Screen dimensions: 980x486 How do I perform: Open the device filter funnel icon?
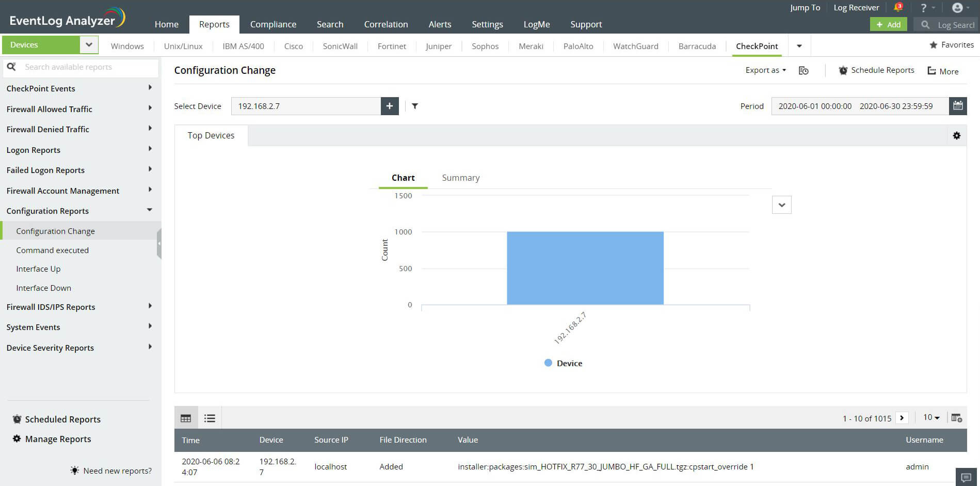(x=415, y=106)
